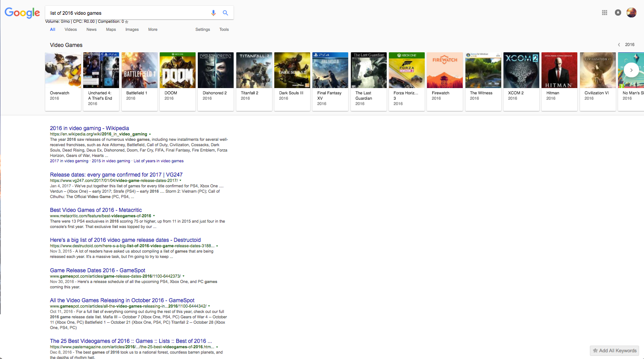This screenshot has height=359, width=644.
Task: Click the Google logo
Action: pyautogui.click(x=22, y=13)
